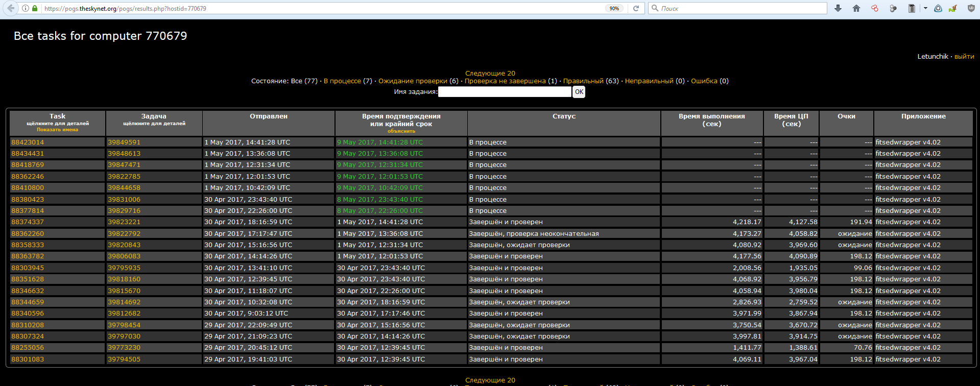Click the gray spheres extension icon
Viewport: 980px width, 386px height.
click(x=893, y=8)
